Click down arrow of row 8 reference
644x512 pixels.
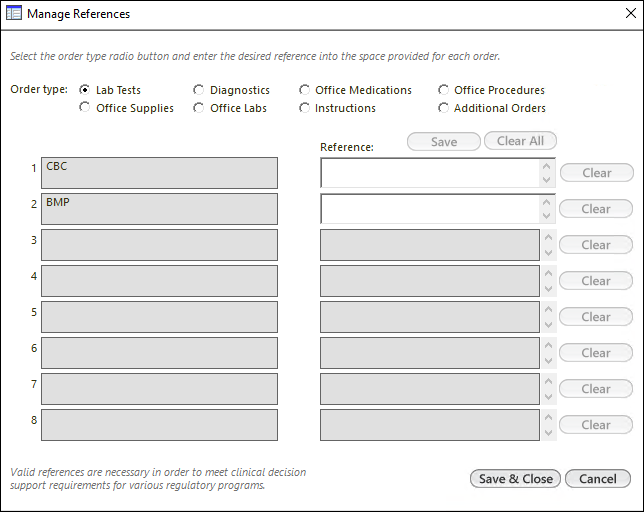548,433
